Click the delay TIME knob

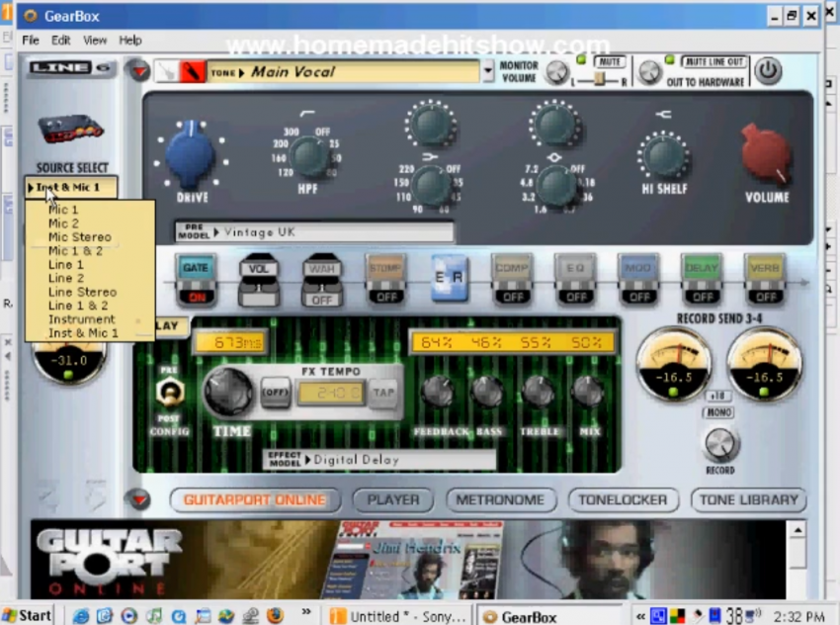[229, 393]
